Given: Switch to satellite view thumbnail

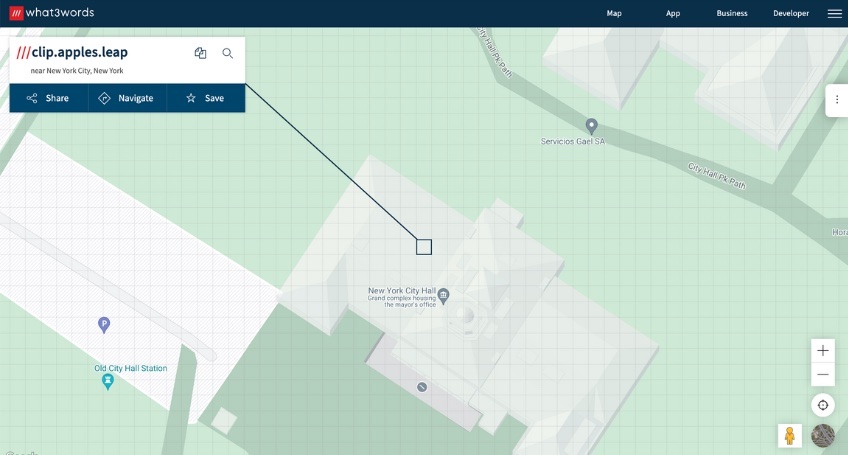Looking at the screenshot, I should tap(823, 436).
